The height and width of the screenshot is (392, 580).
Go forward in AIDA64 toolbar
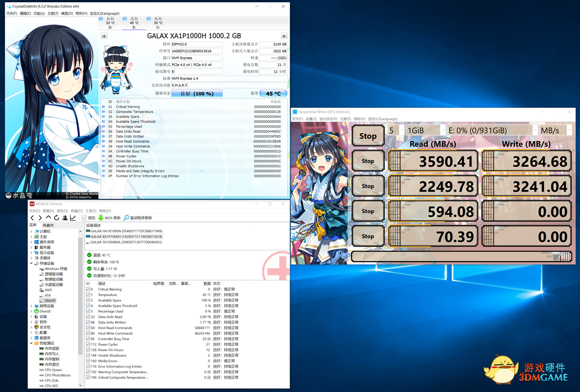(40, 218)
